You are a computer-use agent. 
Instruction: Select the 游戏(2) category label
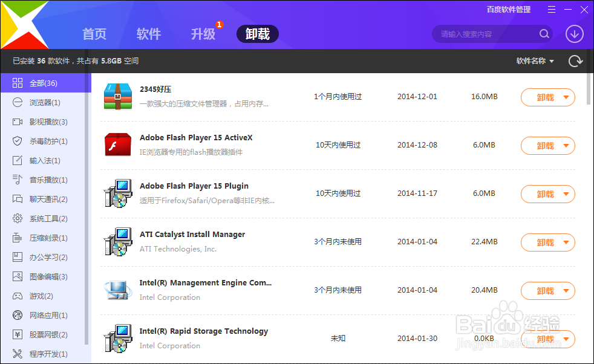tap(41, 296)
